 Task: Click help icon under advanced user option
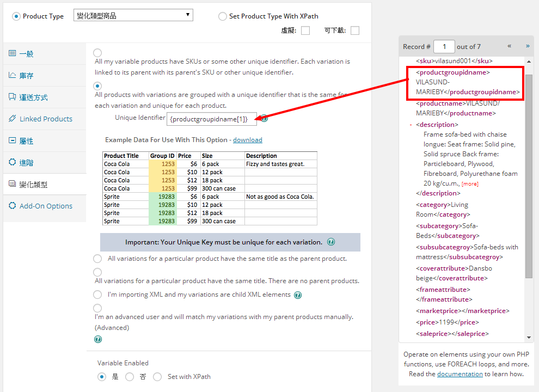pos(98,339)
